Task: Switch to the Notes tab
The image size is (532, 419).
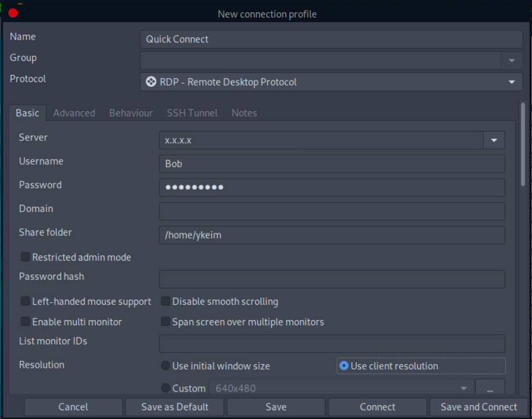Action: pyautogui.click(x=244, y=113)
